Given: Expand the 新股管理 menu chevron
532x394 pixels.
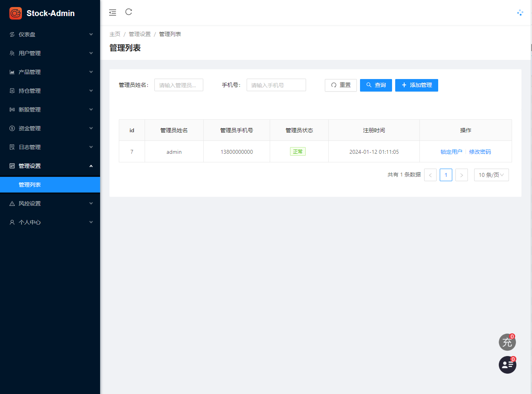Looking at the screenshot, I should [x=91, y=109].
